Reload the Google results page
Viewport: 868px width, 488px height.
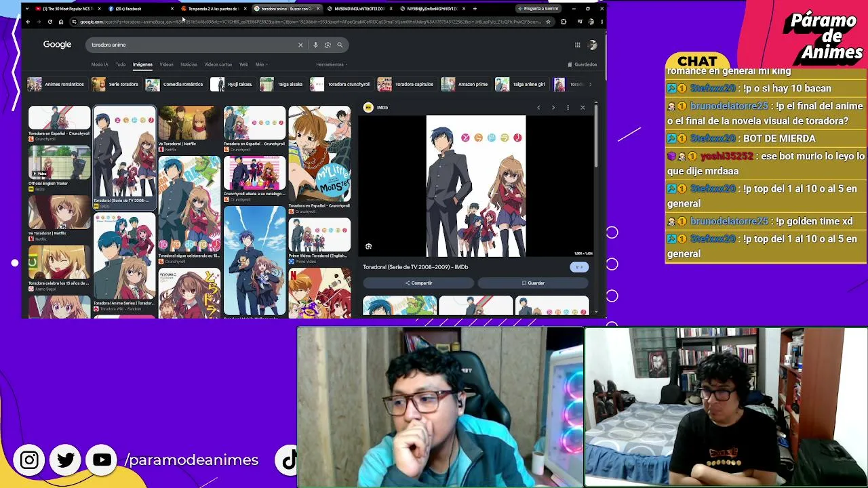tap(50, 22)
